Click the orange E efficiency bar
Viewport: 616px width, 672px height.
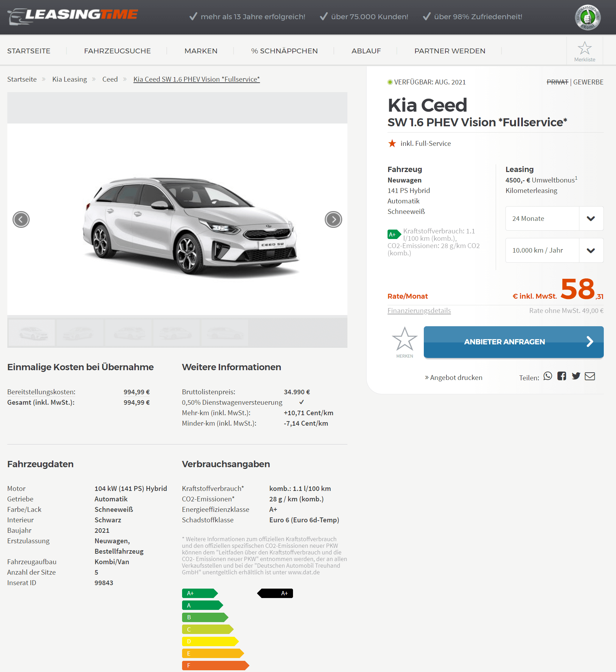[x=213, y=654]
